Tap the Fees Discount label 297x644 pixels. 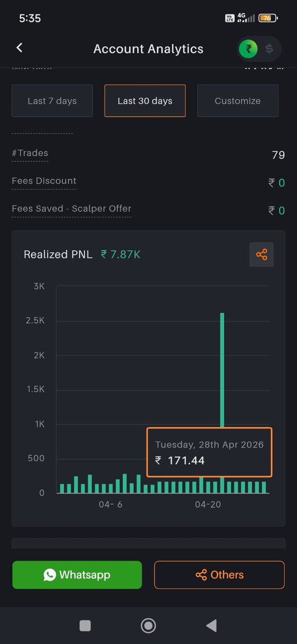44,181
